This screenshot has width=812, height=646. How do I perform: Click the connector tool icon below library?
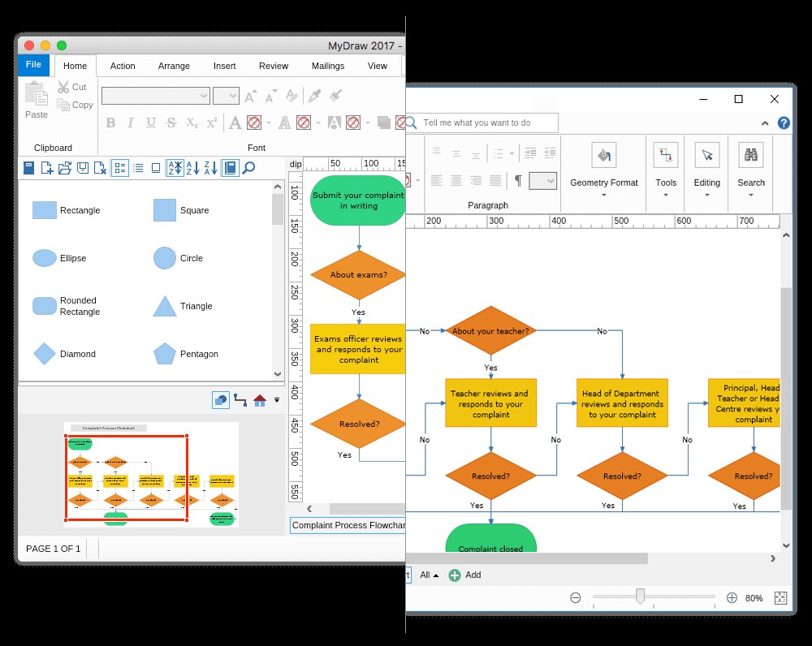click(x=240, y=400)
